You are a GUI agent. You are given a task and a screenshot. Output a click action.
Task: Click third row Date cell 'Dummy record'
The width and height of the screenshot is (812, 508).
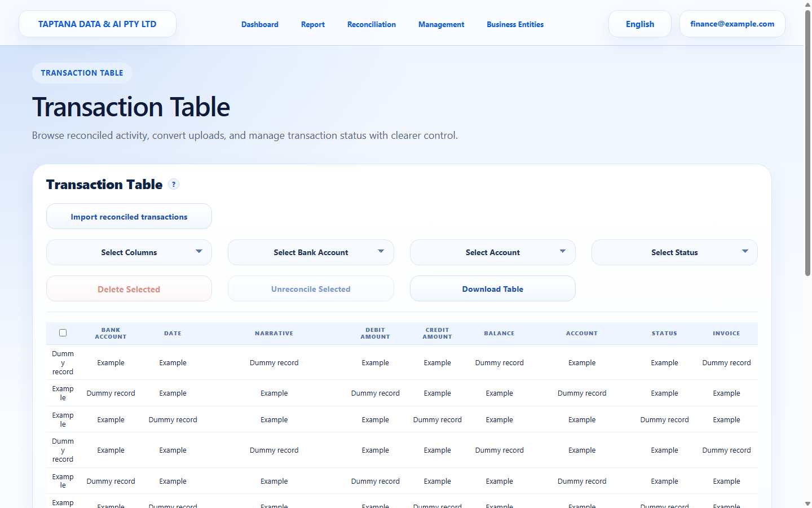click(173, 419)
